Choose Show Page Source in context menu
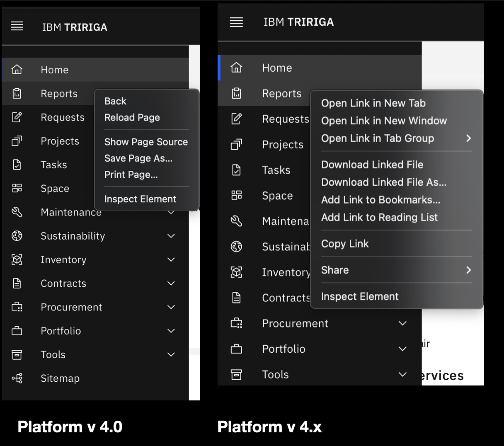Image resolution: width=504 pixels, height=446 pixels. click(146, 142)
